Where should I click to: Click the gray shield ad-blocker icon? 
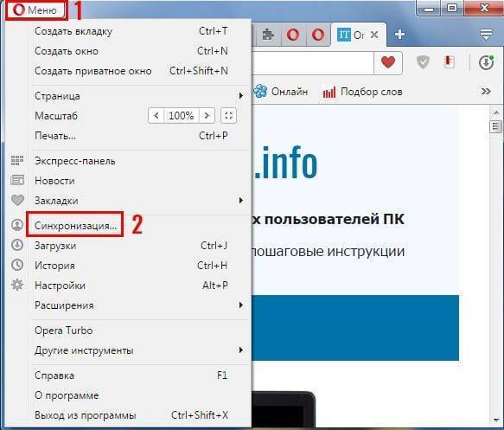(423, 62)
